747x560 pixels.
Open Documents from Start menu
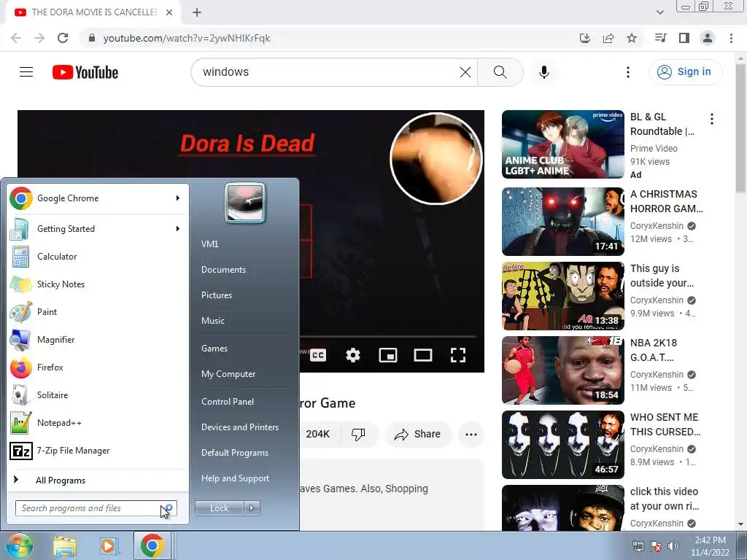click(x=223, y=270)
